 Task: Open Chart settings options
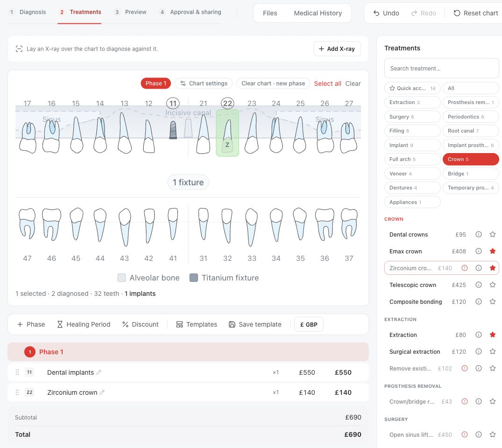(x=204, y=83)
